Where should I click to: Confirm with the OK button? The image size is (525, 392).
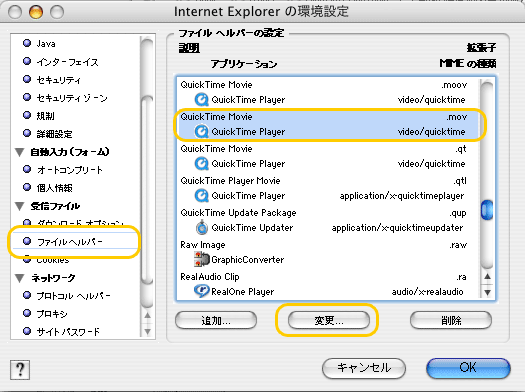point(468,368)
